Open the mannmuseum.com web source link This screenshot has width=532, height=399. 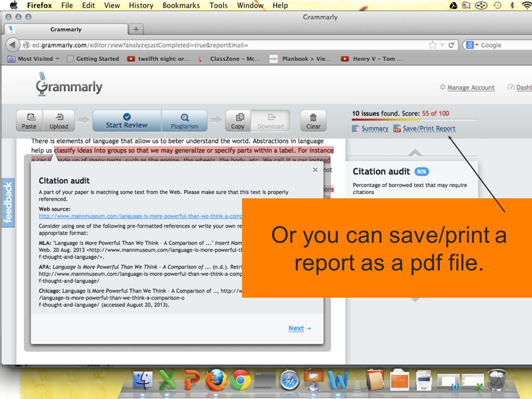[140, 216]
